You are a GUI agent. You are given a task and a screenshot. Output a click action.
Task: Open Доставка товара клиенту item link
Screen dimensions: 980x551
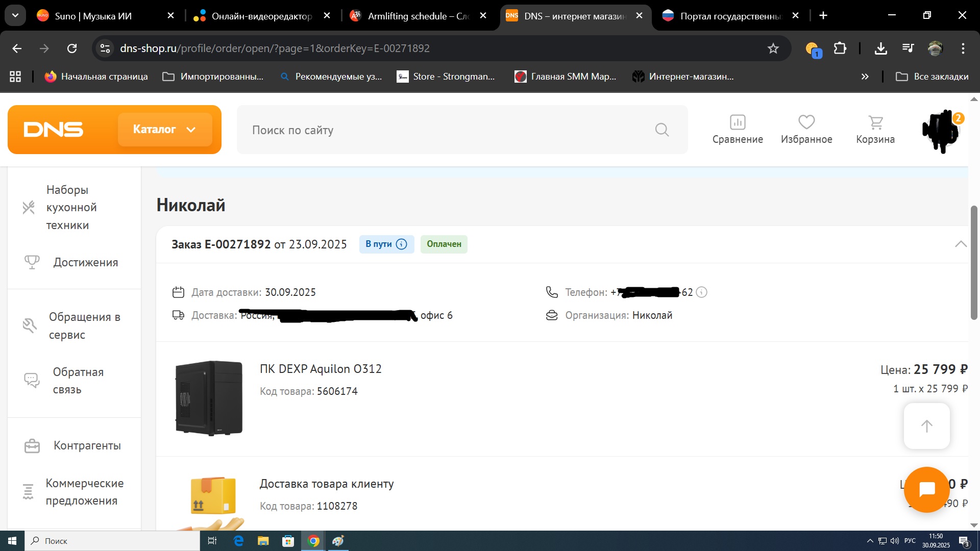pyautogui.click(x=327, y=484)
